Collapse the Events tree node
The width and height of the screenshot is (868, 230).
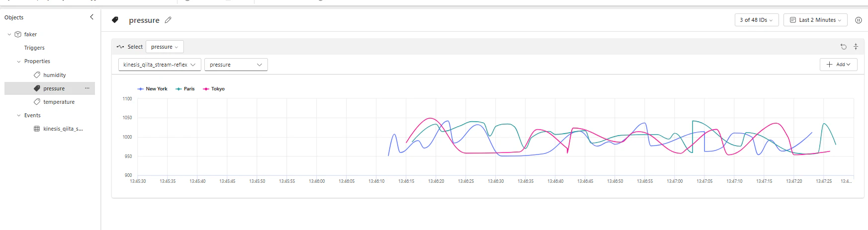pyautogui.click(x=19, y=115)
